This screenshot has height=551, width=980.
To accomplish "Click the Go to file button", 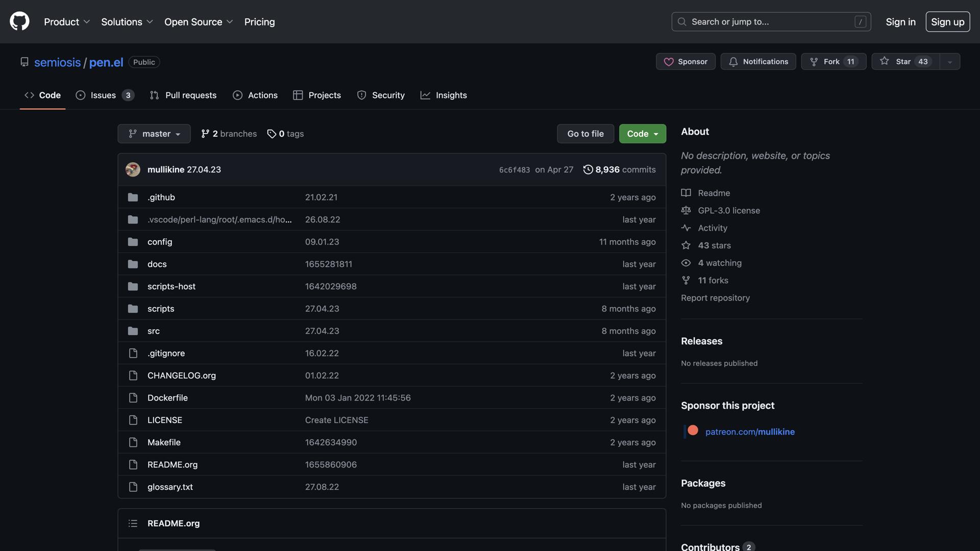I will coord(585,134).
